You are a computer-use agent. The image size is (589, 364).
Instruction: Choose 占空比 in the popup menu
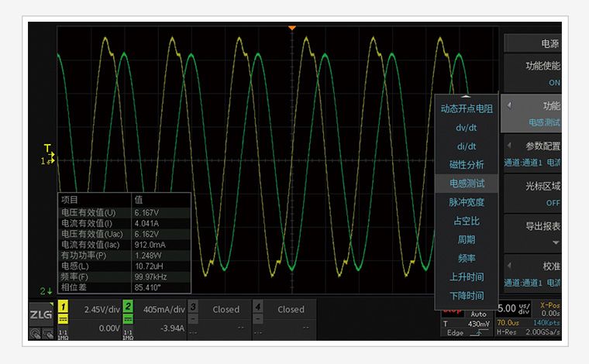coord(467,221)
